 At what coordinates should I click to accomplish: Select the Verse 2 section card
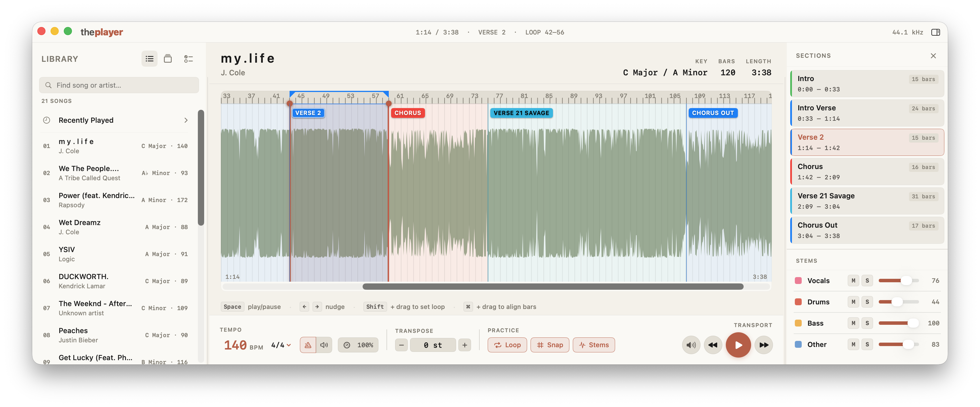coord(867,142)
